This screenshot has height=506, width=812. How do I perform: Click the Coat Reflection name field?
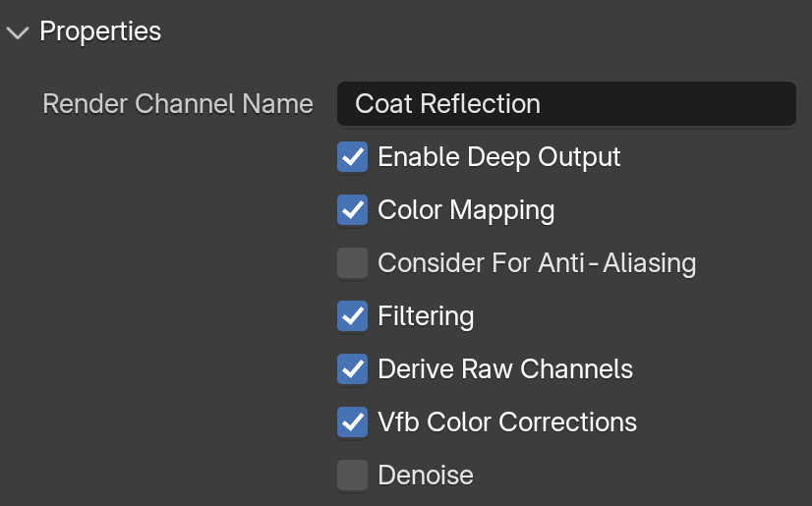566,103
